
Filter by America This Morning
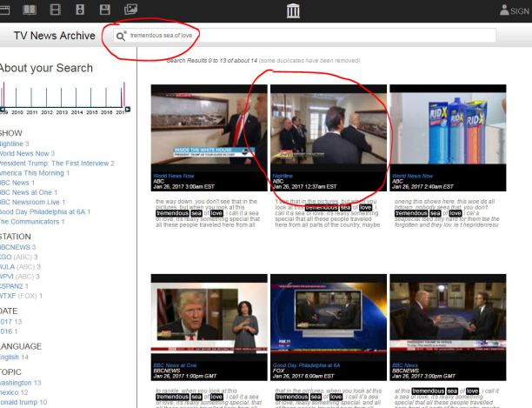[x=32, y=173]
